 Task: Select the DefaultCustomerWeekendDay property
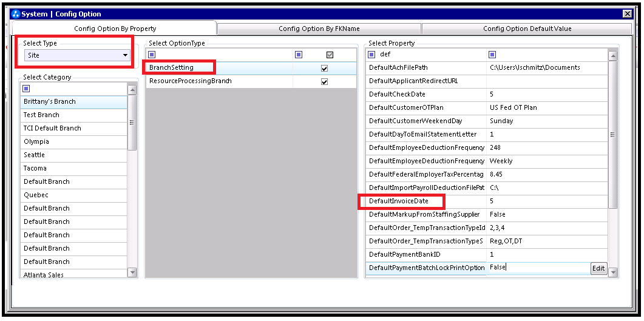(x=426, y=121)
